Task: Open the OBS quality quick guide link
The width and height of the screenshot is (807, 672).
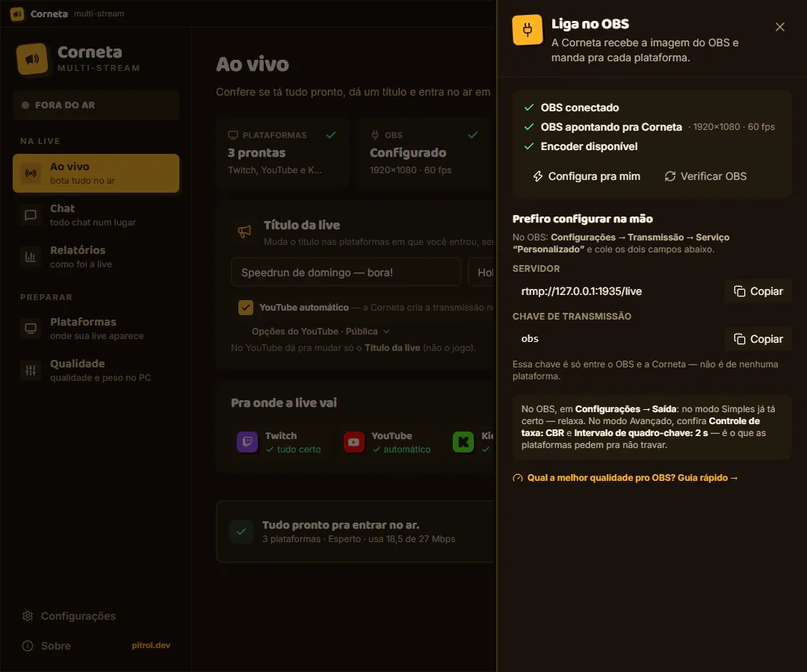Action: tap(625, 478)
